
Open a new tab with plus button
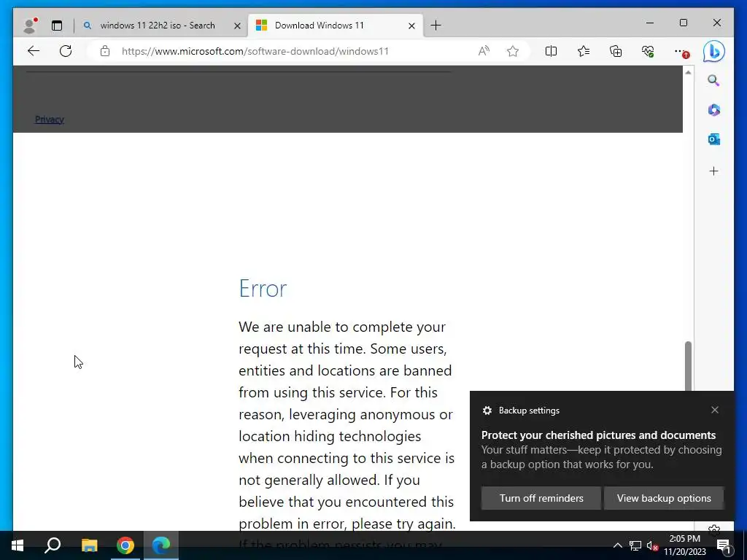click(436, 26)
